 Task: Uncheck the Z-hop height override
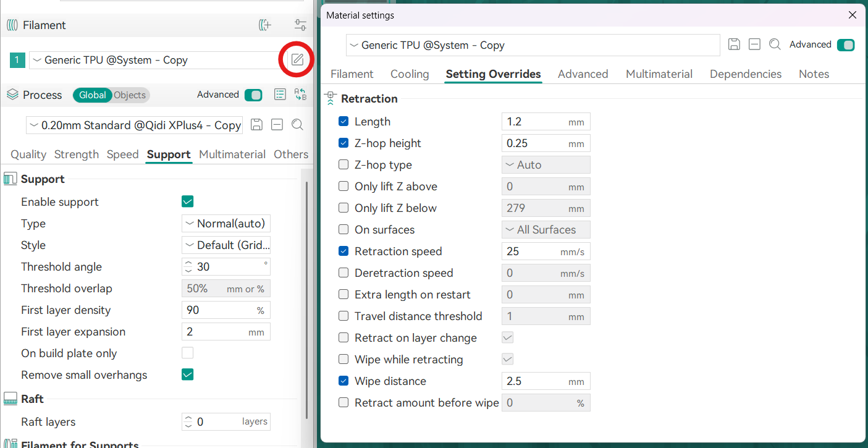pos(343,143)
